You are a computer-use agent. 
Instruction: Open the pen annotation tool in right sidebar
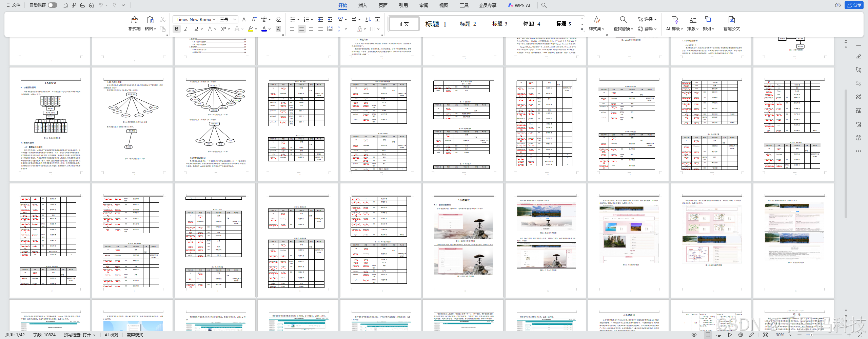click(858, 56)
